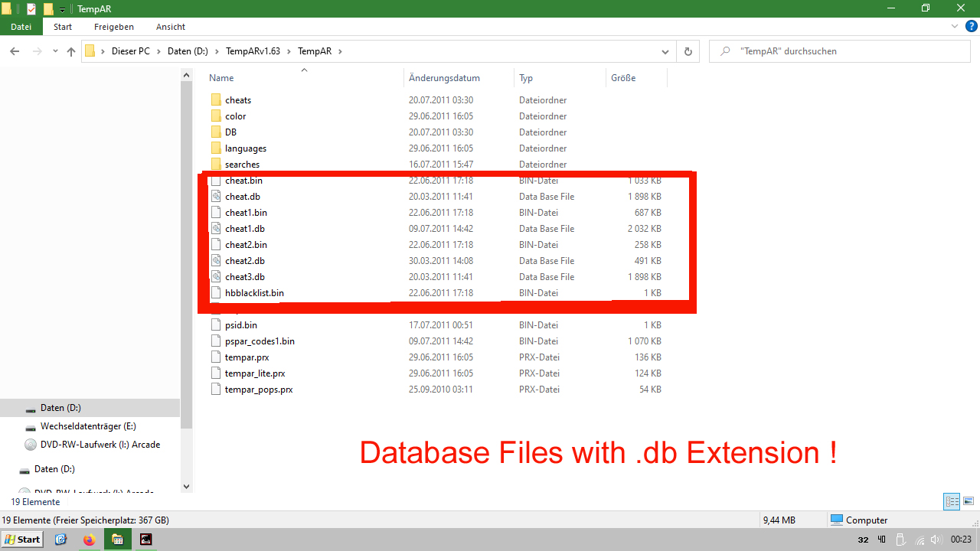Image resolution: width=980 pixels, height=551 pixels.
Task: Select the cheats folder icon
Action: 216,100
